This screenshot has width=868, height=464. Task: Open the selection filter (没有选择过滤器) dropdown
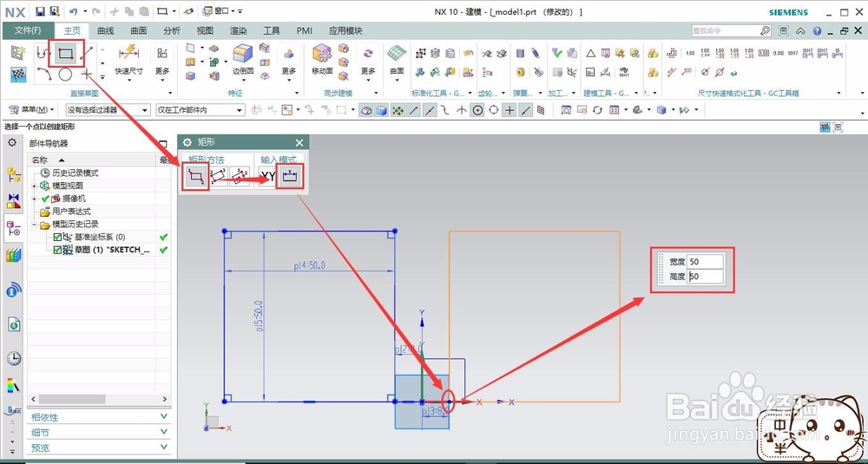[x=108, y=110]
